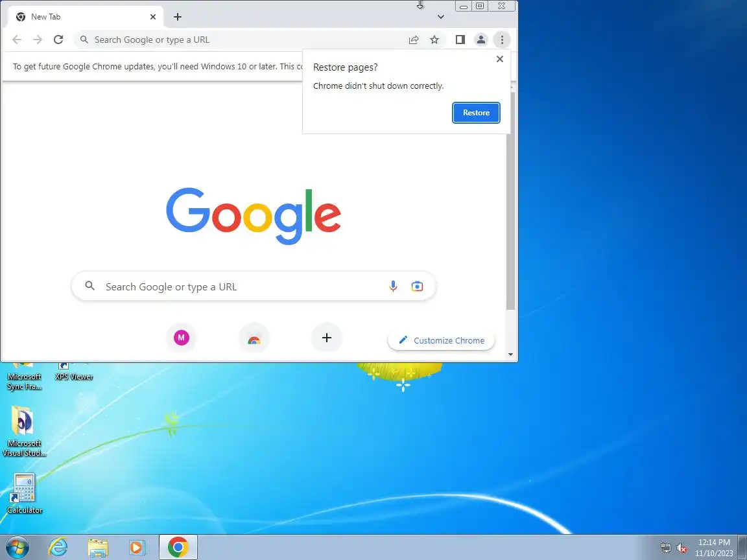Click the forward navigation arrow

38,40
